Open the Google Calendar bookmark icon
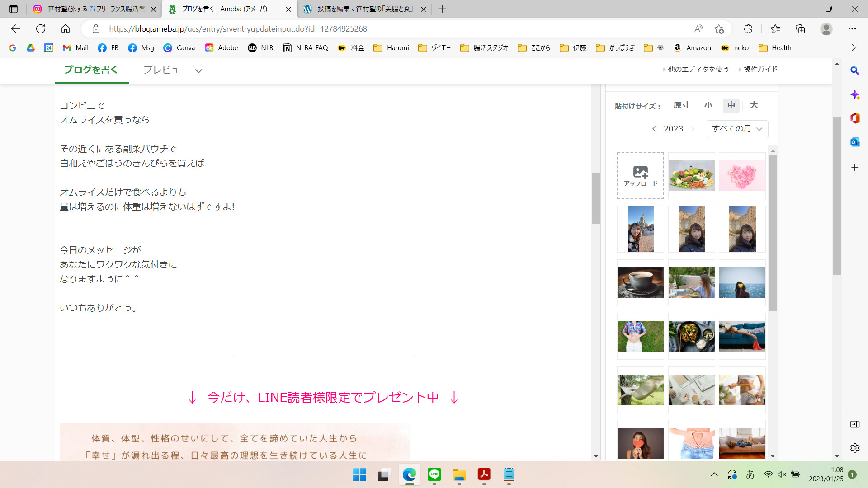 coord(49,48)
